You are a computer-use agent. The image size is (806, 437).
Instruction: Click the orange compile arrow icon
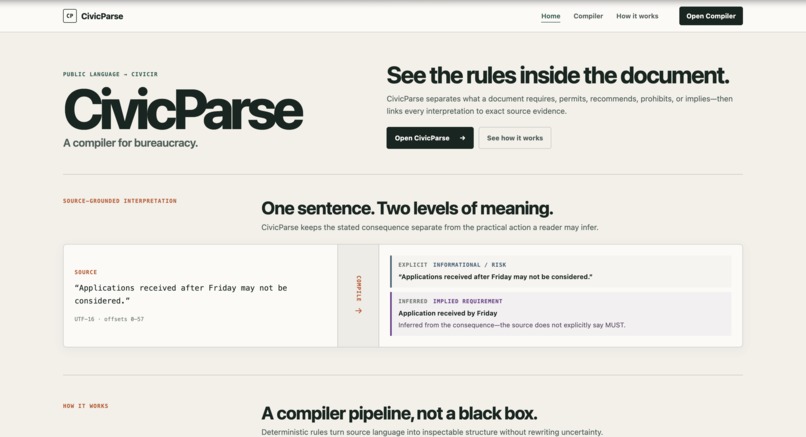pyautogui.click(x=358, y=311)
